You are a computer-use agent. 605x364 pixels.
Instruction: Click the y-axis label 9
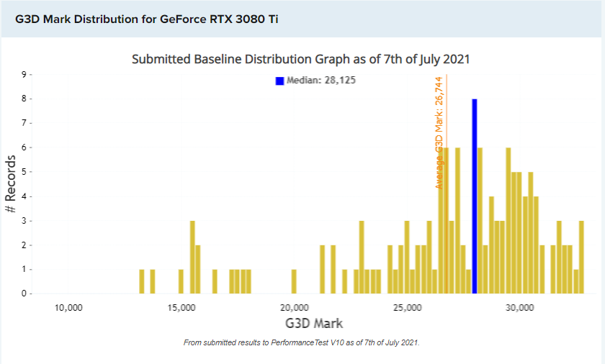pos(24,74)
